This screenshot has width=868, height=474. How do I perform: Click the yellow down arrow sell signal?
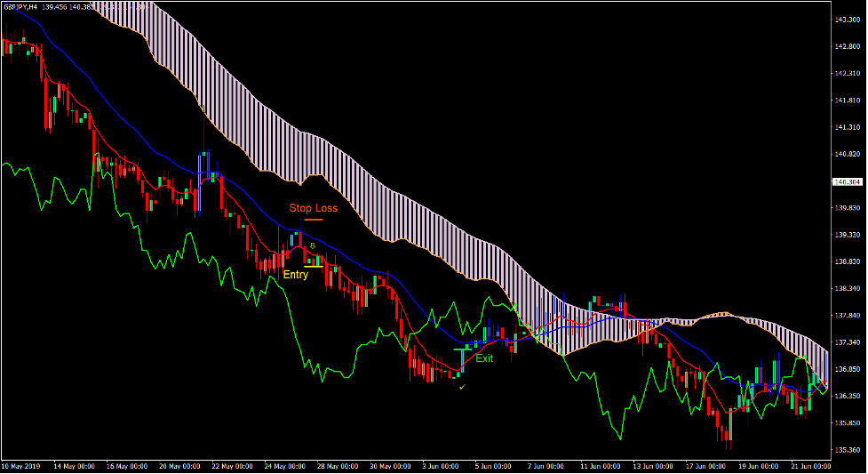tap(312, 245)
